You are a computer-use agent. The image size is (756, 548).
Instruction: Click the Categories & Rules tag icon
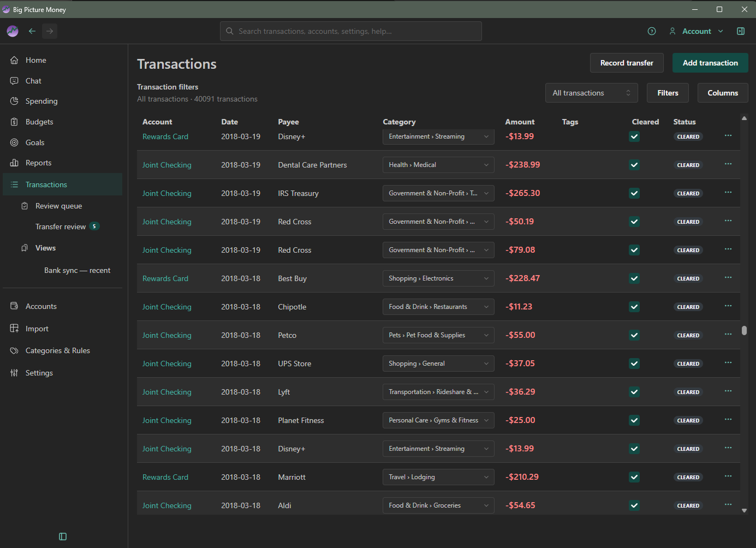pos(14,350)
